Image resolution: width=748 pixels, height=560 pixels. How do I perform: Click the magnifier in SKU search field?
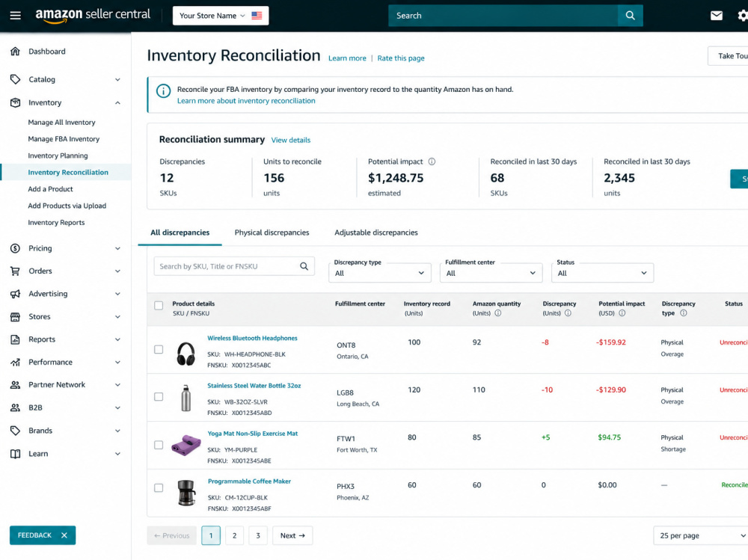304,266
